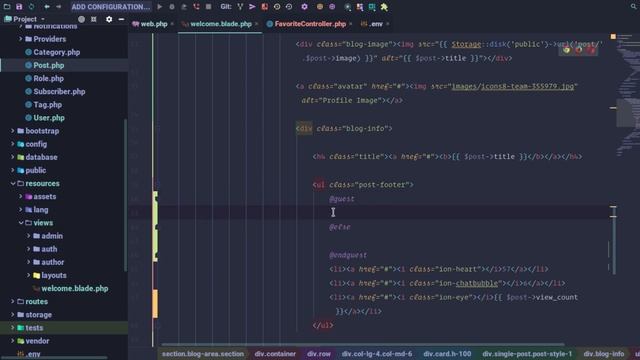
Task: Select the tests folder row
Action: (64, 327)
